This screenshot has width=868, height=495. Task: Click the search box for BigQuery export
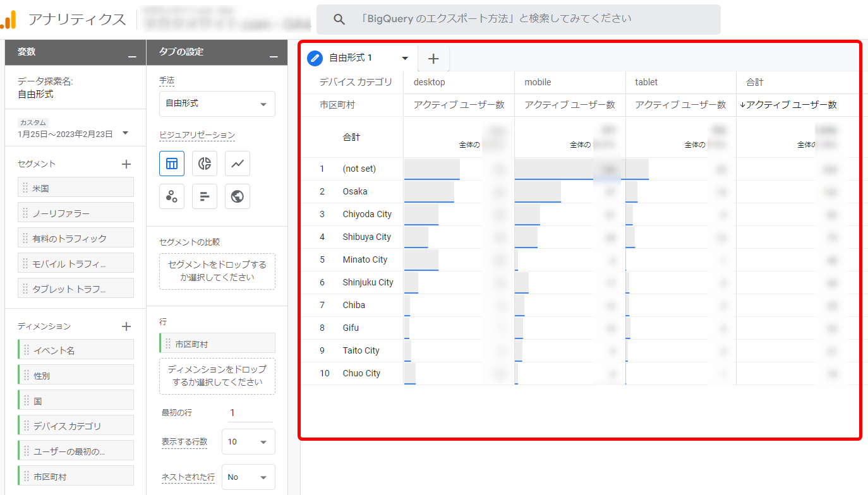518,20
